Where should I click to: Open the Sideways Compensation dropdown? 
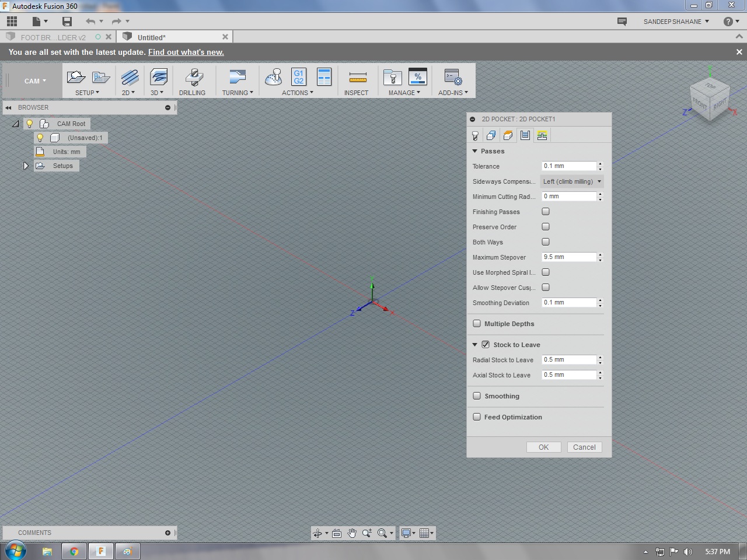[x=571, y=181]
